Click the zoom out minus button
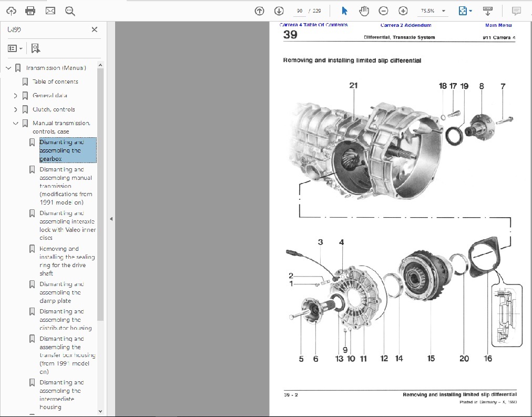The image size is (532, 417). pyautogui.click(x=383, y=11)
